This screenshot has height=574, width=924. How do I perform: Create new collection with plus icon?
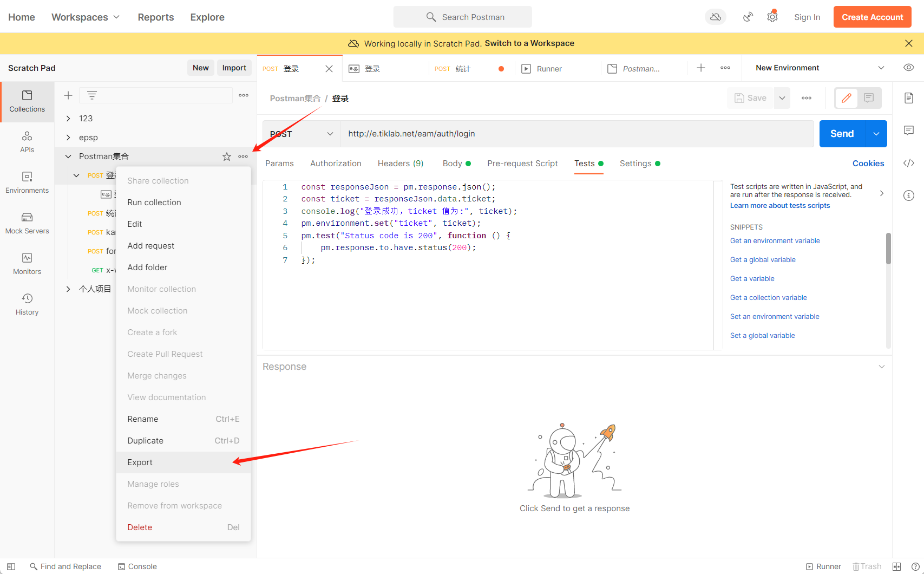pyautogui.click(x=68, y=95)
